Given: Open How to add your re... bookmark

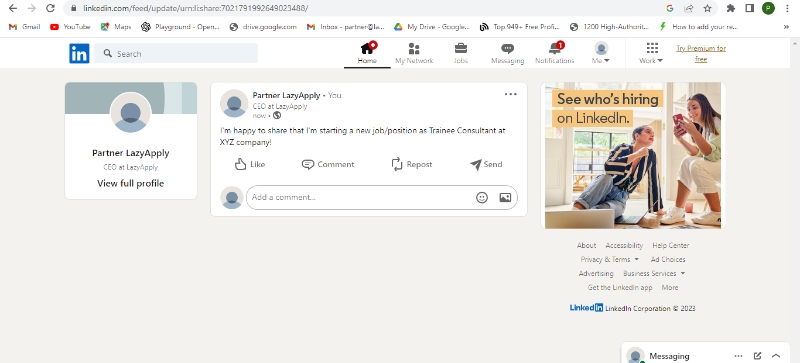Looking at the screenshot, I should pos(698,27).
